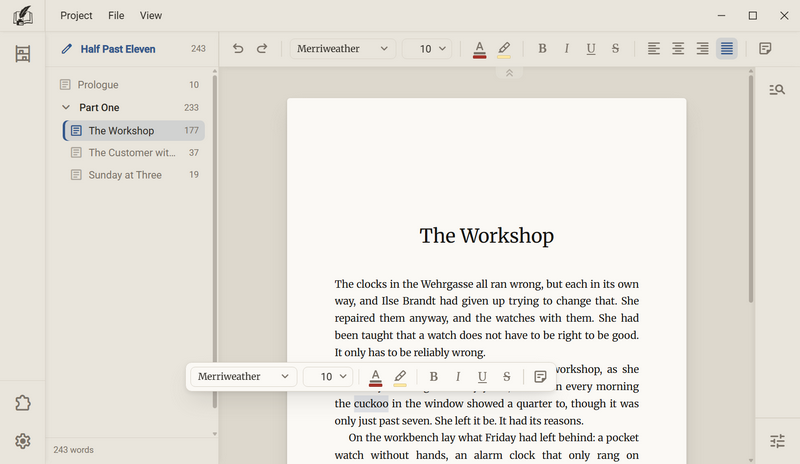Screen dimensions: 800x464
Task: Open the find in document search icon
Action: [x=777, y=90]
